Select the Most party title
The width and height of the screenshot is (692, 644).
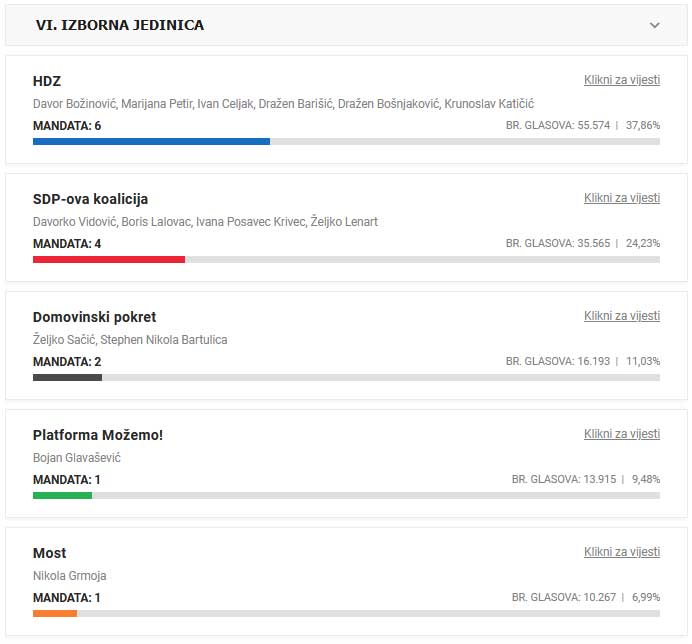(x=50, y=553)
